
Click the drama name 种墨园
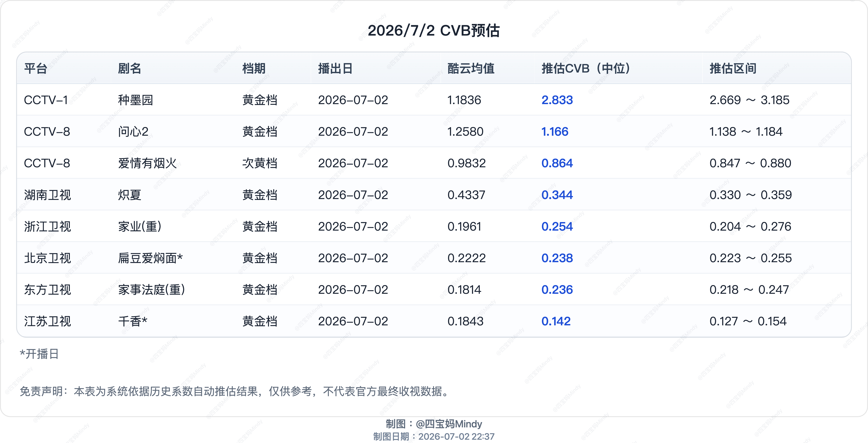(135, 100)
